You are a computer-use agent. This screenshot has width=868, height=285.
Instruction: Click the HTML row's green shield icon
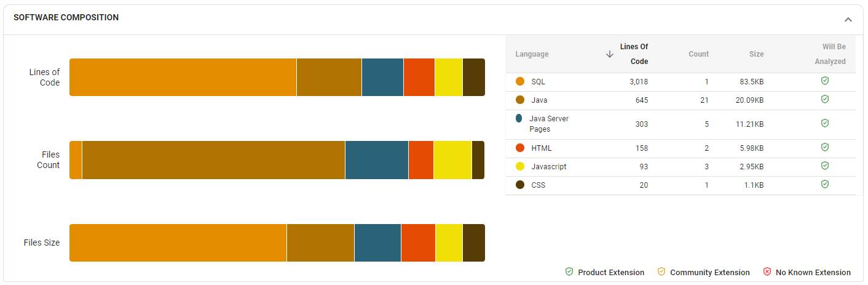[825, 148]
